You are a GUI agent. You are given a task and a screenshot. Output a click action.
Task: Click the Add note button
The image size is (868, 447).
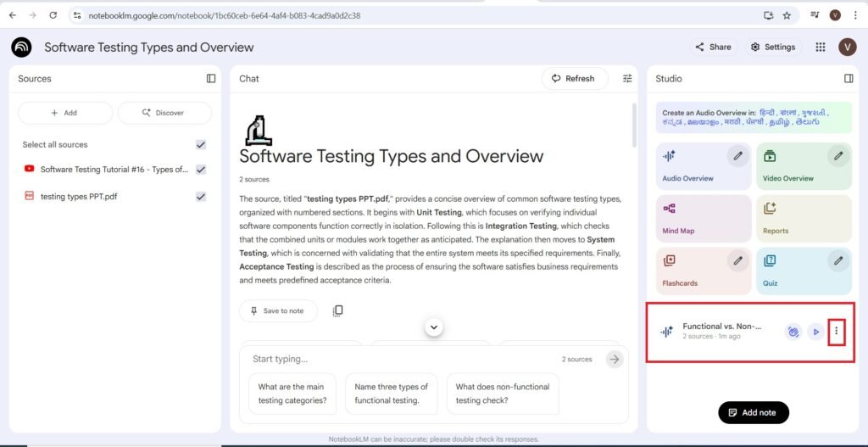753,412
